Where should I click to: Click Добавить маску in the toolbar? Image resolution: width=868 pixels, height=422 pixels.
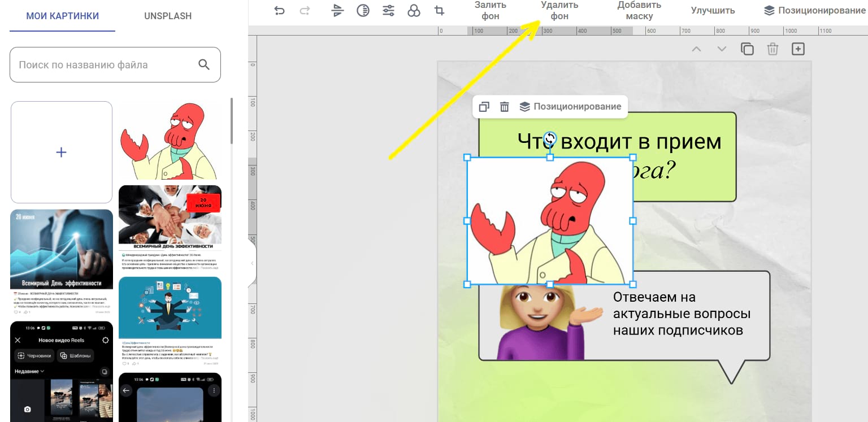(x=639, y=10)
